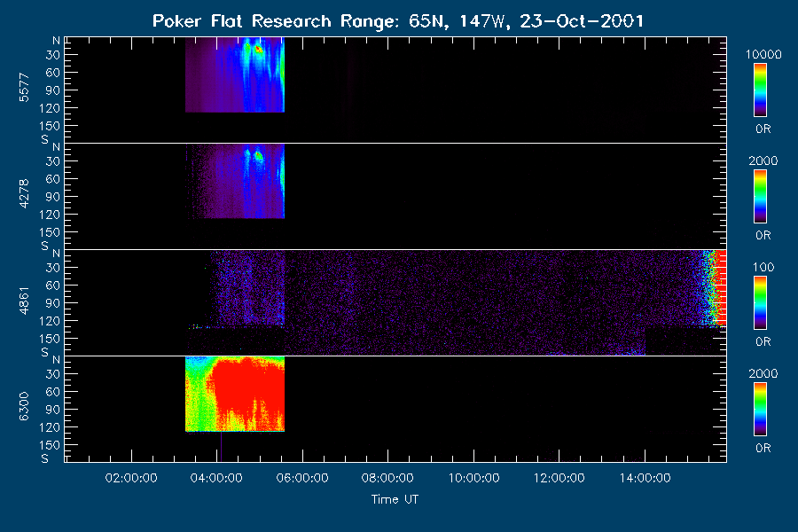798x532 pixels.
Task: Select the 4278 panel axis label
Action: pyautogui.click(x=25, y=193)
